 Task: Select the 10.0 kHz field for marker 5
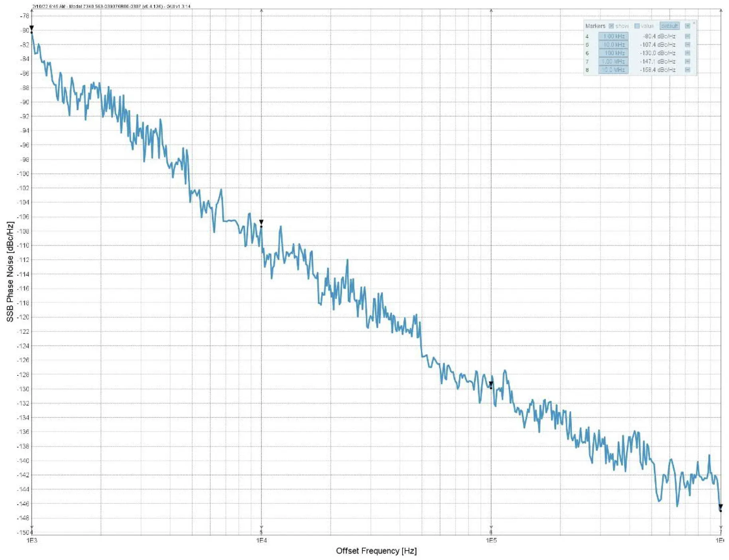(x=613, y=45)
